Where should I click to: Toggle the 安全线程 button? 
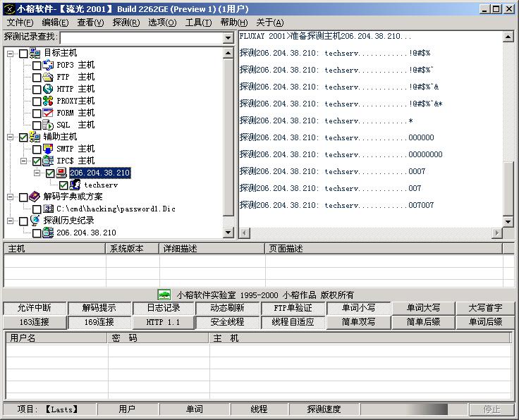[x=227, y=323]
